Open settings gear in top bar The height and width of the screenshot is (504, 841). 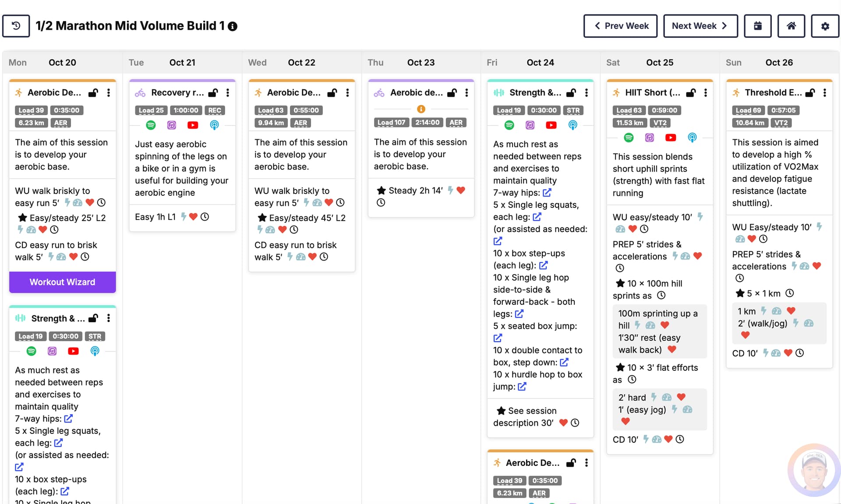click(x=825, y=26)
